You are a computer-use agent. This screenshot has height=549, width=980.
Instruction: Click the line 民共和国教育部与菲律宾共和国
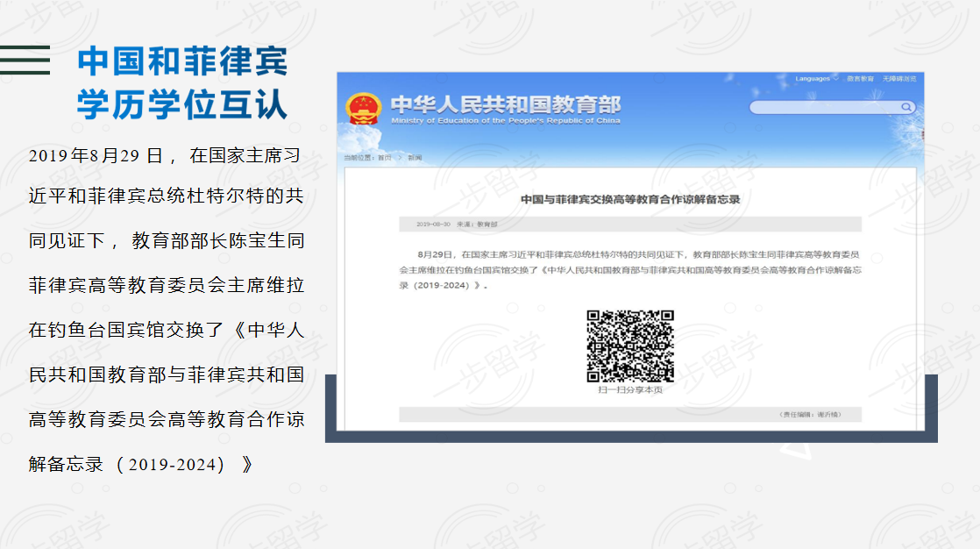(x=167, y=374)
